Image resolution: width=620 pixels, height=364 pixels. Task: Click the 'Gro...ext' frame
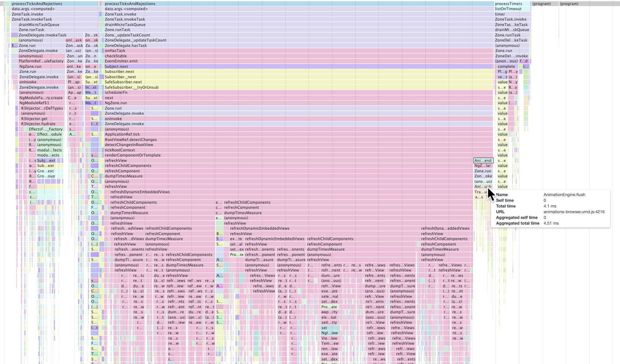[46, 171]
